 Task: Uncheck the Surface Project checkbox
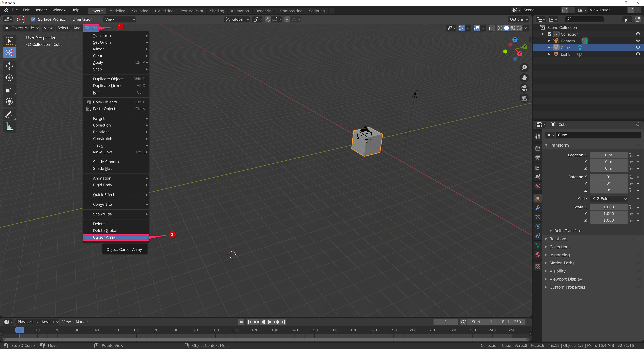(x=33, y=19)
